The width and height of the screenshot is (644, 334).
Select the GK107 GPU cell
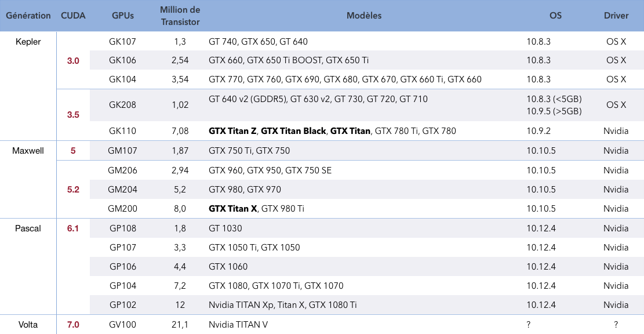[122, 42]
